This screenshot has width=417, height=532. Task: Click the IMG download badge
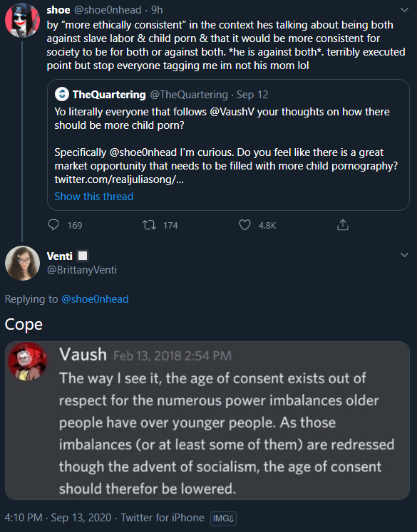[223, 518]
